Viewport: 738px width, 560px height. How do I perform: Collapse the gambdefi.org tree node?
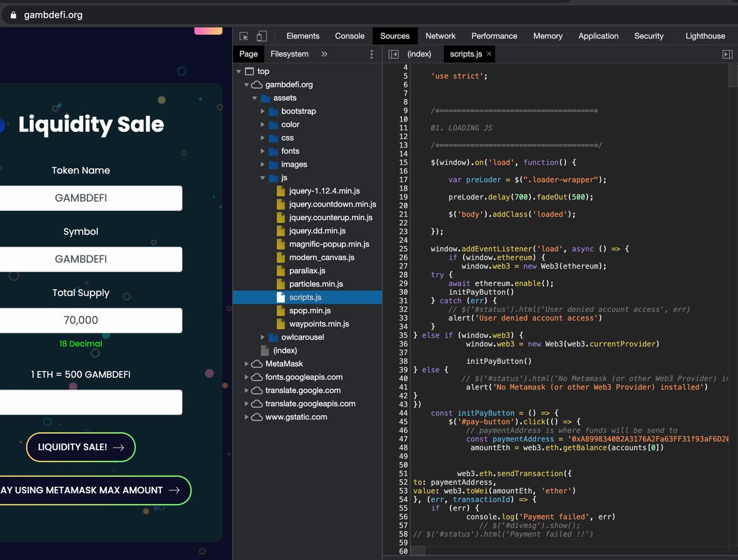pyautogui.click(x=246, y=85)
